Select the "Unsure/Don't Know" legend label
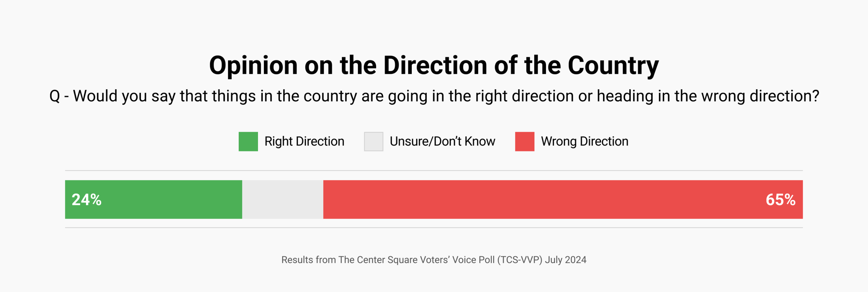Screen dimensions: 868x292 click(x=442, y=142)
